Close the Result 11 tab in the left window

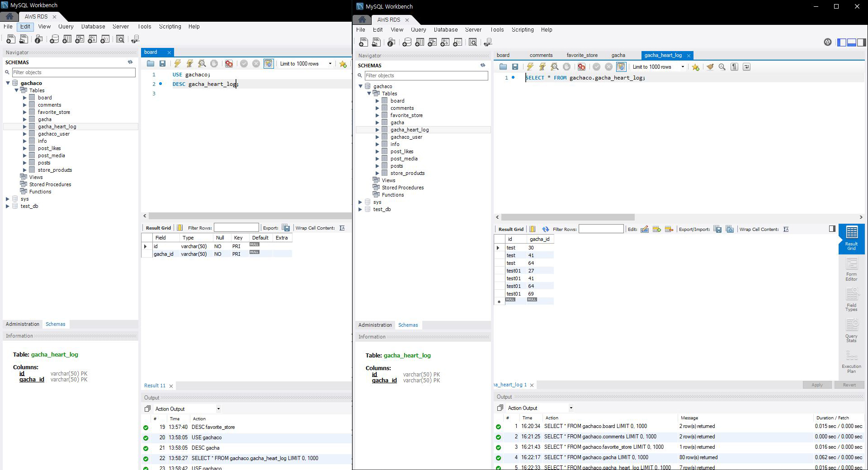(171, 386)
